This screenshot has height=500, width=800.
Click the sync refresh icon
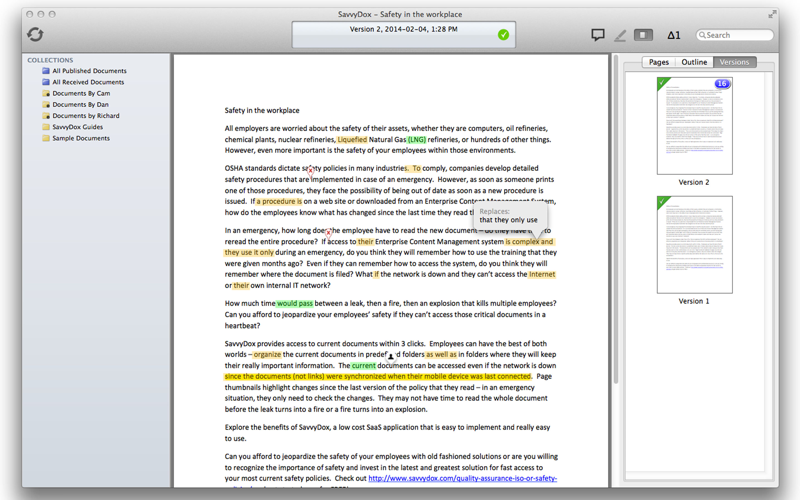click(35, 34)
